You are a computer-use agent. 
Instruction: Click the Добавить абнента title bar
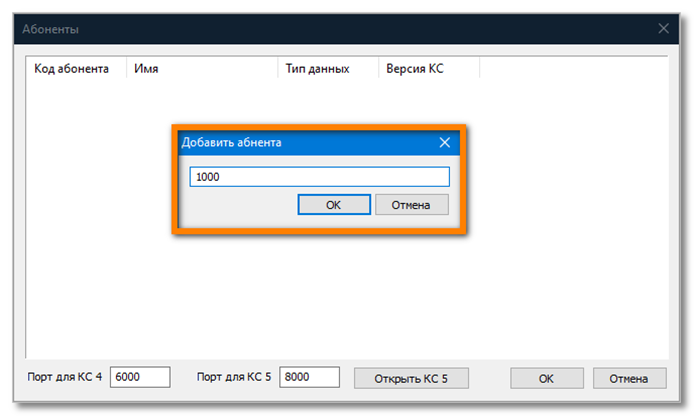[300, 142]
